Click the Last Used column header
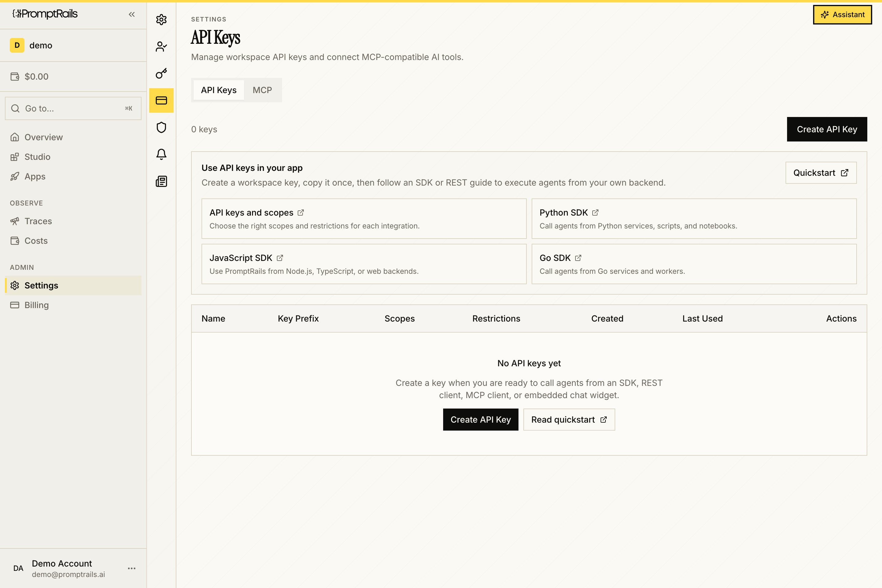 pos(702,319)
